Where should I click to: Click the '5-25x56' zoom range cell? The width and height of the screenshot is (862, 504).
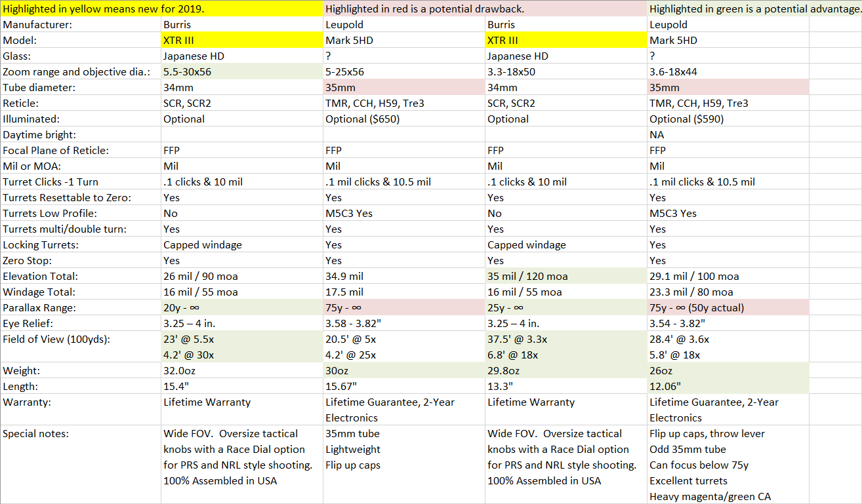pos(404,71)
